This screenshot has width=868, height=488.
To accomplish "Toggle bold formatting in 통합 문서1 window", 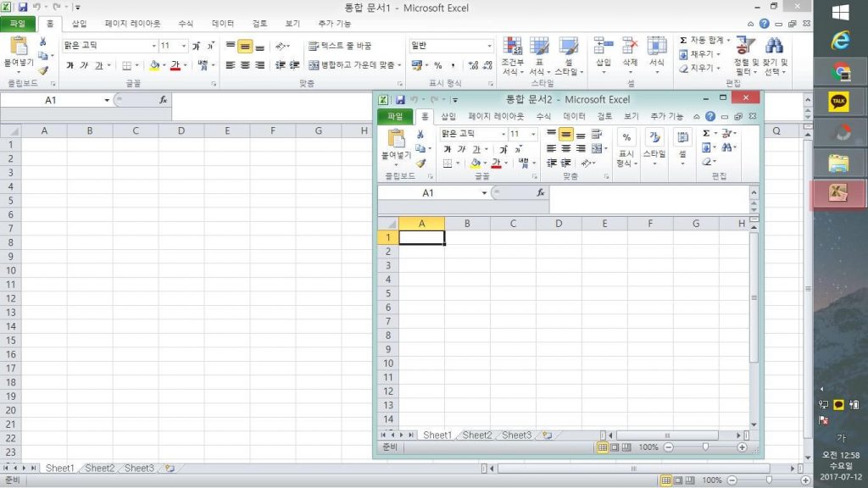I will click(70, 65).
